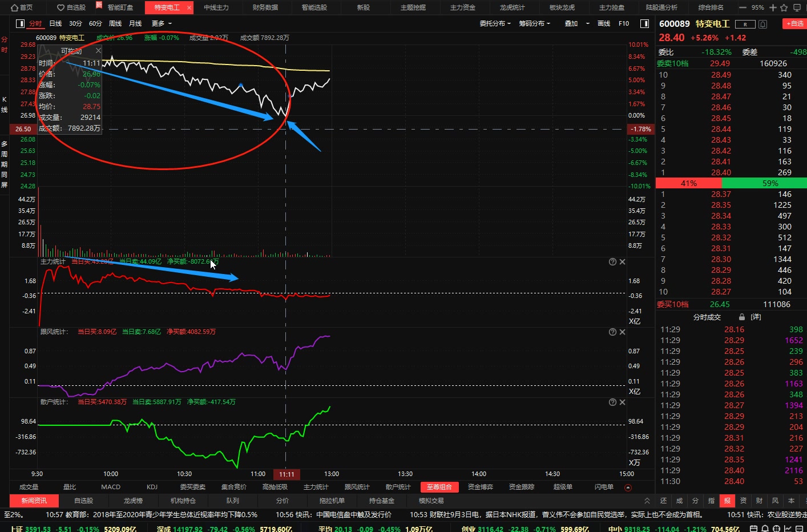Viewport: 807px width, 532px height.
Task: Open the 首页 home icon tab
Action: click(22, 7)
